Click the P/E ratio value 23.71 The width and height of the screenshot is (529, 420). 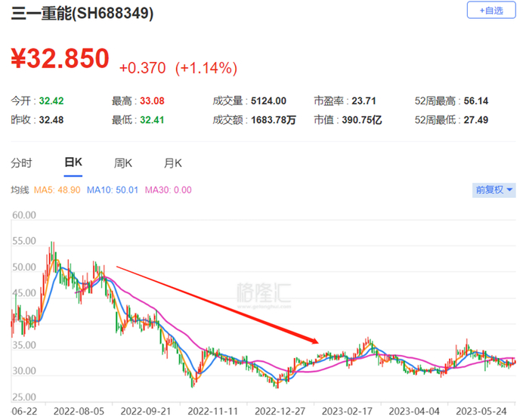363,101
